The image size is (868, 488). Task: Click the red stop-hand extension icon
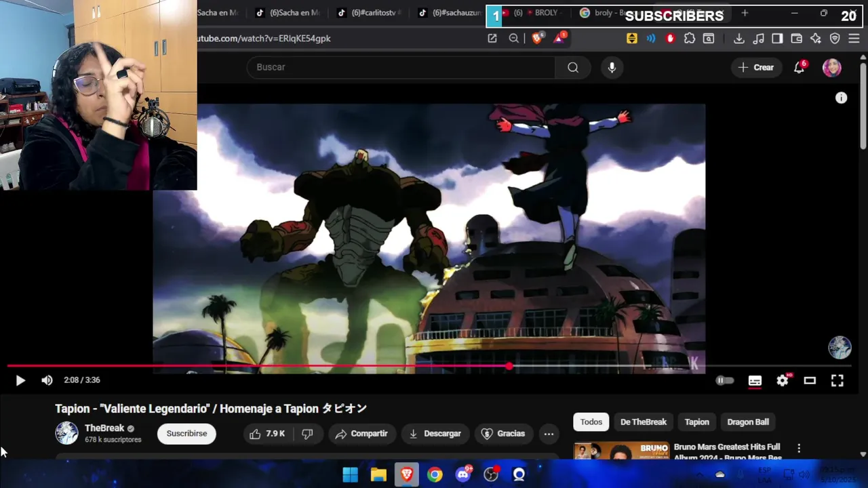tap(671, 39)
